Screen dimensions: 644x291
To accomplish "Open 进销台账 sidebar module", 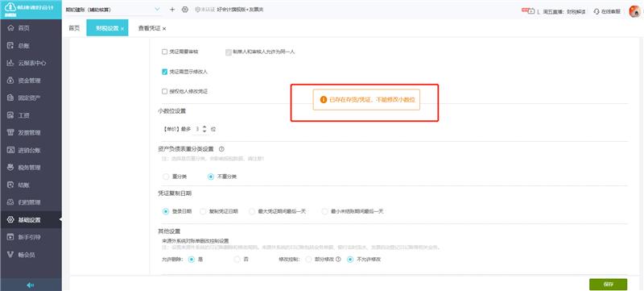I will click(x=31, y=150).
